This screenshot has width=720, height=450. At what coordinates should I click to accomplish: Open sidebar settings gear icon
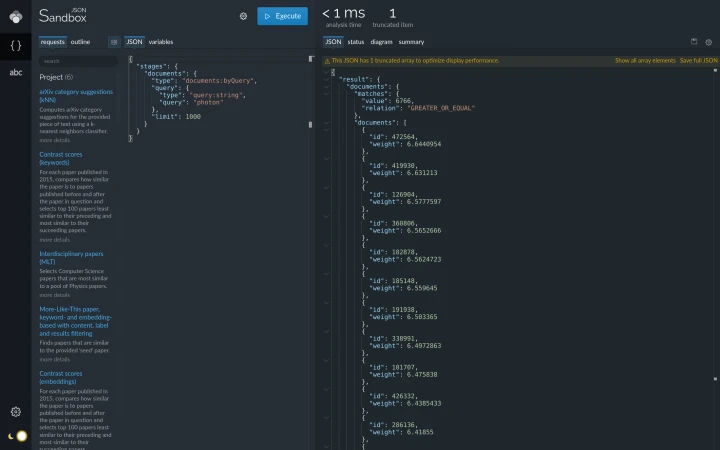point(16,411)
